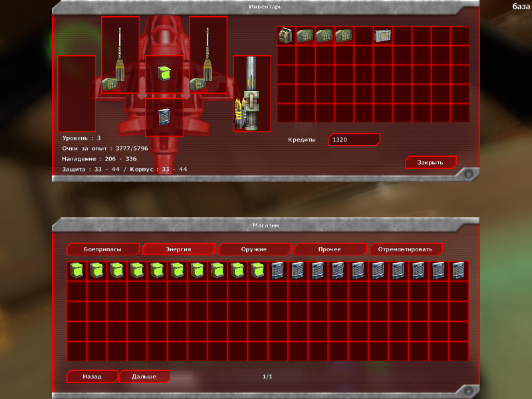Open the Боеприпасы shop tab
The width and height of the screenshot is (532, 399).
coord(103,249)
